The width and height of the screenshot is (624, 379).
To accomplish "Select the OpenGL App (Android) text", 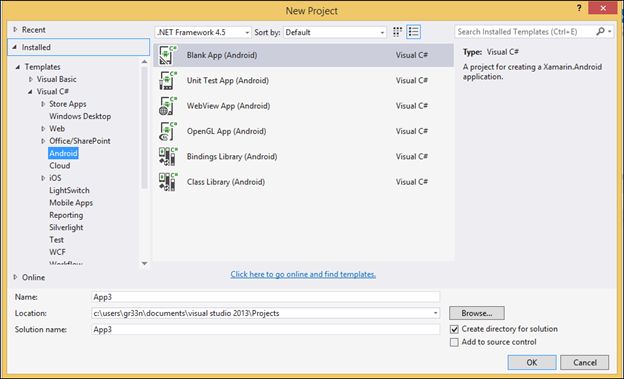I will 226,131.
